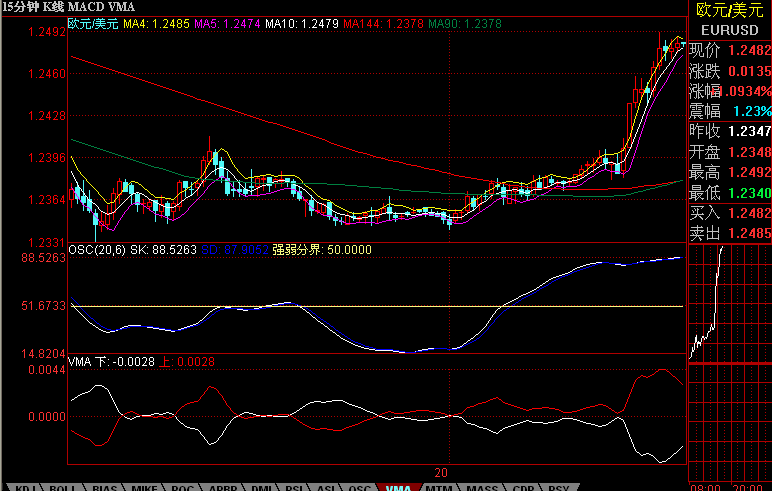This screenshot has width=772, height=491.
Task: Click the active VMA tab
Action: pyautogui.click(x=397, y=487)
